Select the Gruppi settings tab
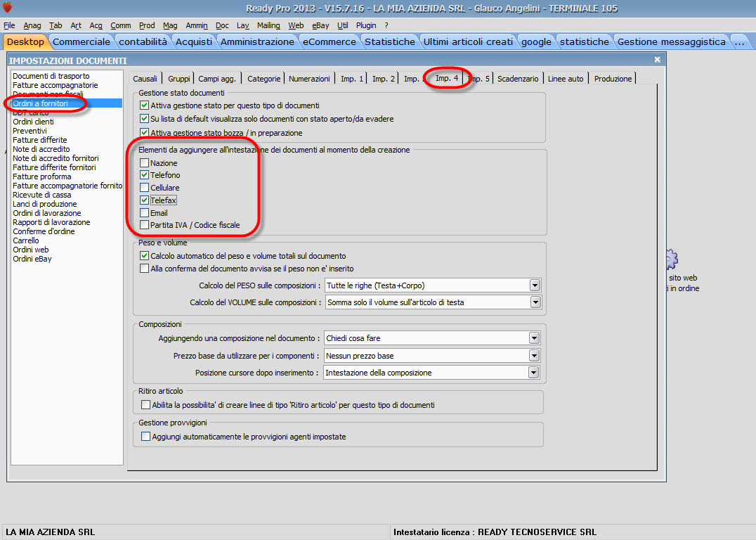 pos(179,79)
